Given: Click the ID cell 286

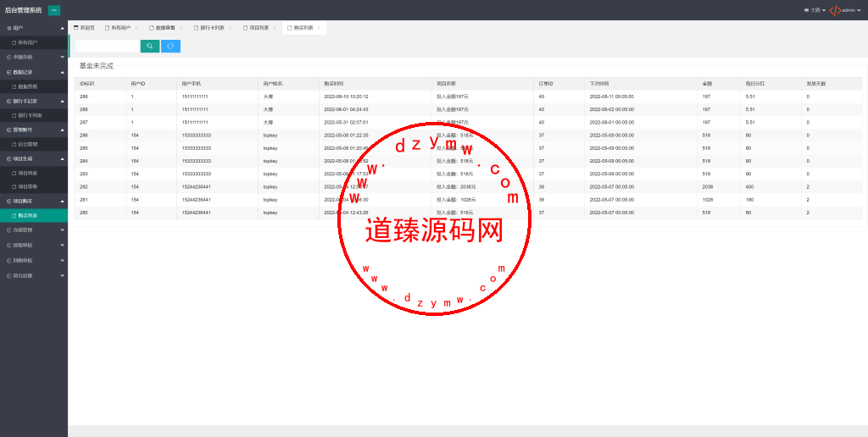Looking at the screenshot, I should pos(84,135).
